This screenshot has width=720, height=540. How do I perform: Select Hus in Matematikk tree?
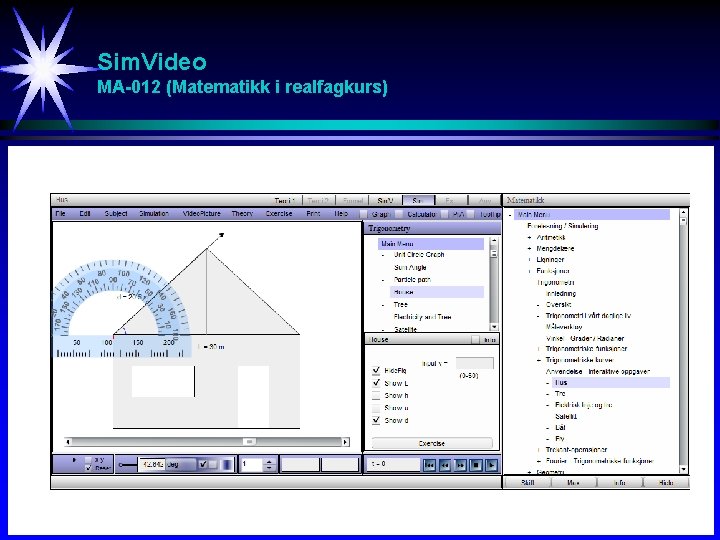pyautogui.click(x=611, y=382)
